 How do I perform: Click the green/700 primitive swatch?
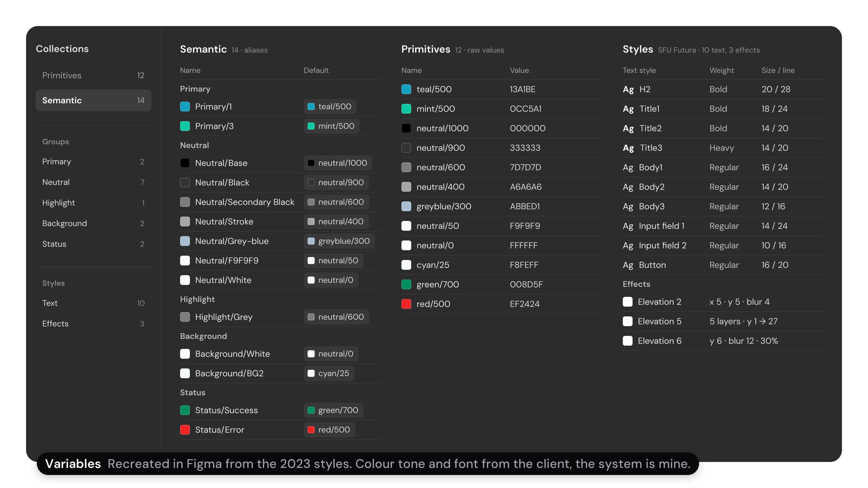tap(406, 285)
